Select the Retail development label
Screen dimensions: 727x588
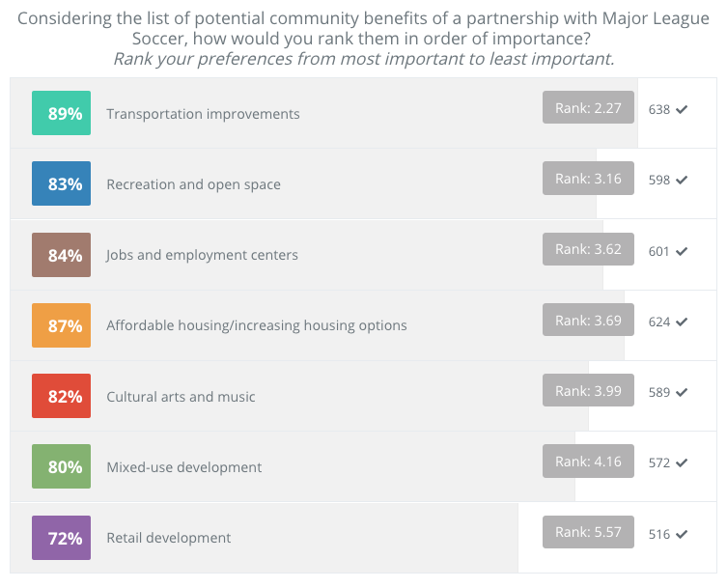pyautogui.click(x=168, y=538)
